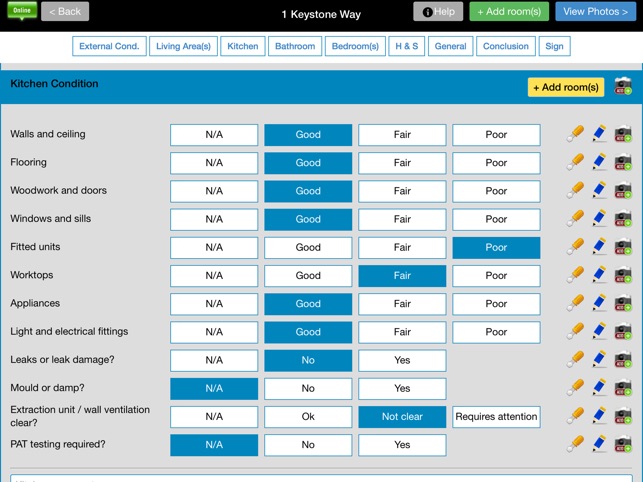
Task: Click the pencil icon for Woodwork and doors
Action: coord(599,191)
